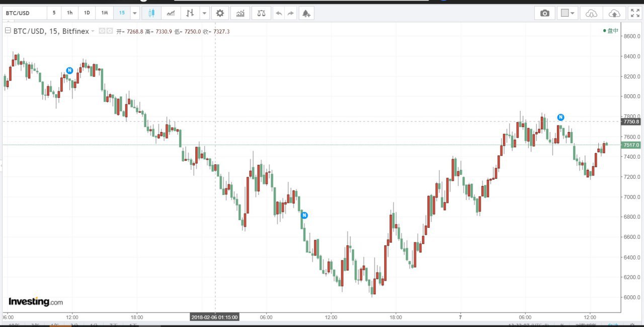Open the indicators panel
Image resolution: width=644 pixels, height=327 pixels.
tap(241, 13)
